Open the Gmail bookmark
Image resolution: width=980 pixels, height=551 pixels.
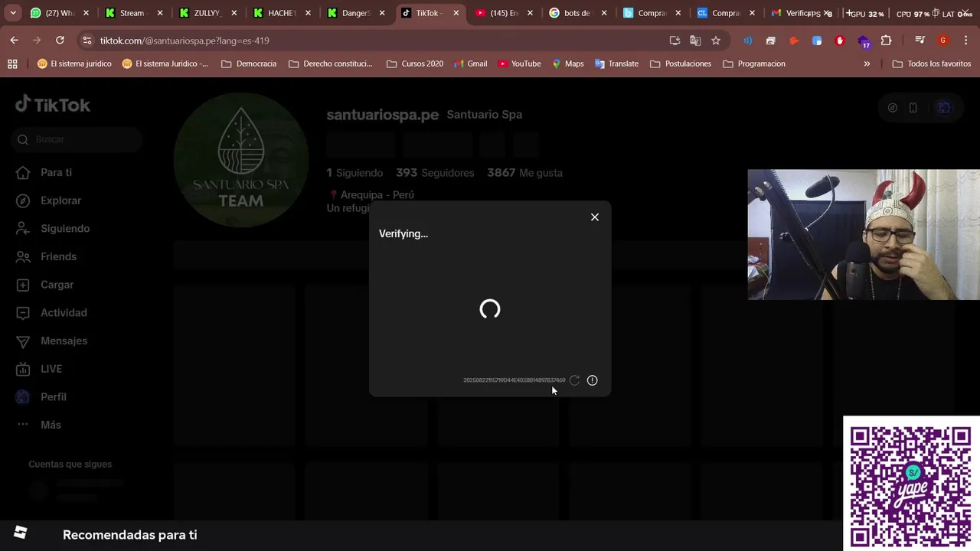(x=470, y=64)
